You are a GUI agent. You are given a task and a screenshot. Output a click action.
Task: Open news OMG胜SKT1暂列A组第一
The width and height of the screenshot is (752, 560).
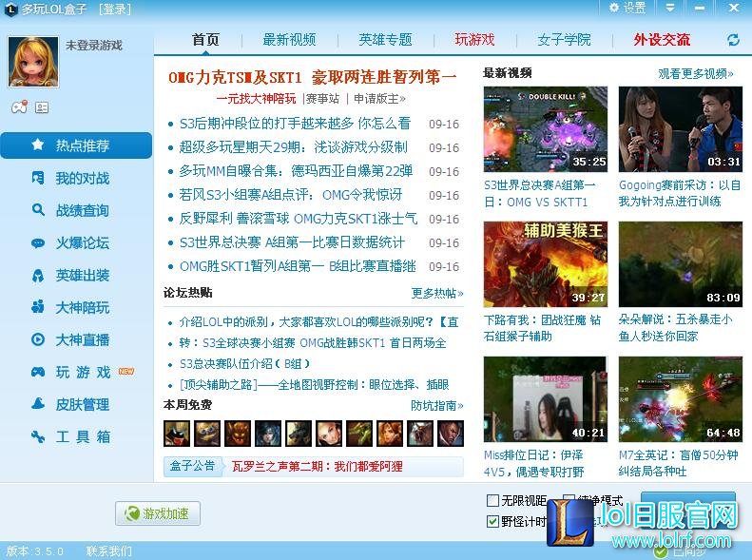click(x=298, y=266)
